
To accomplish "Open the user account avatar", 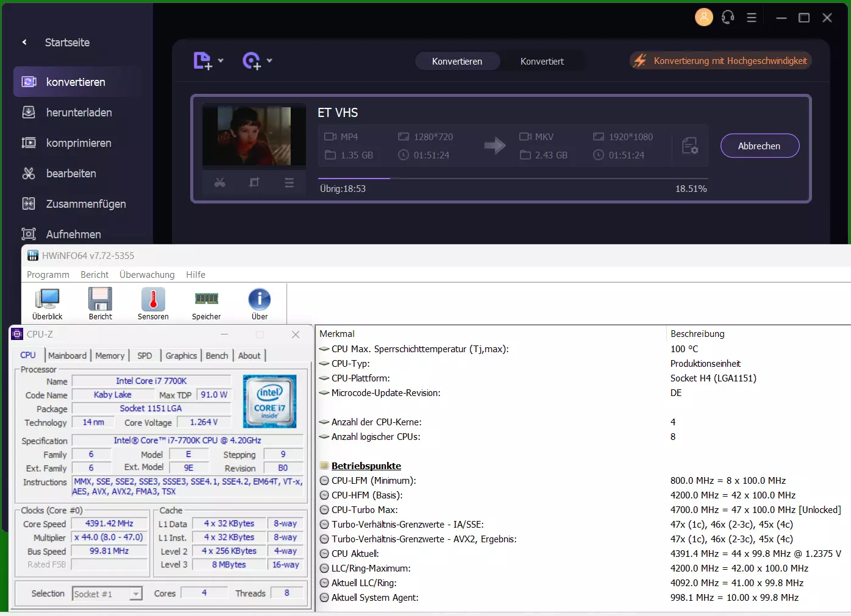I will click(704, 17).
